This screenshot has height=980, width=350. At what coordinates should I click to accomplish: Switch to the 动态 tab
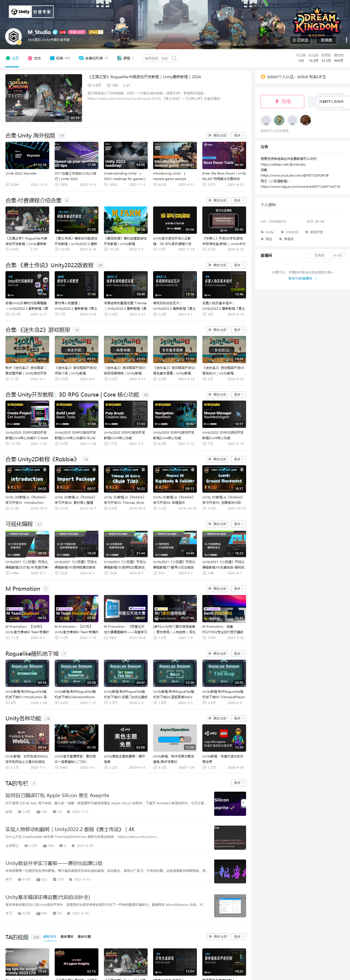(34, 58)
